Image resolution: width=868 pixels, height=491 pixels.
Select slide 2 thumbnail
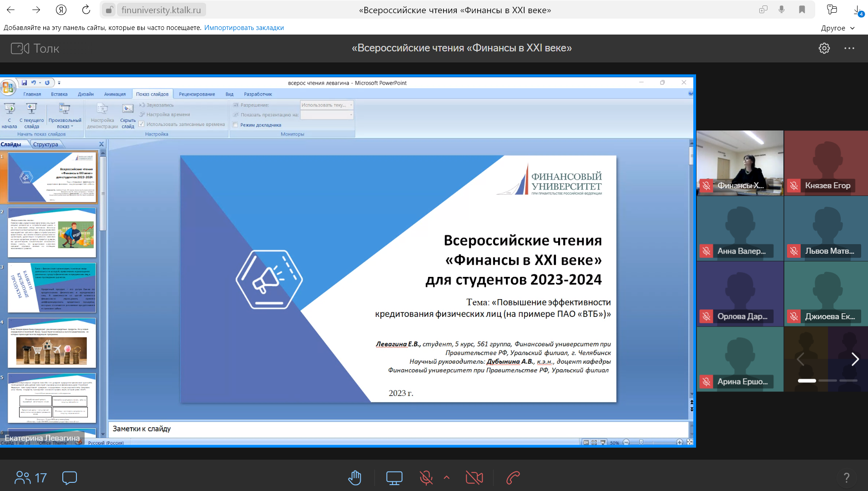click(x=52, y=233)
